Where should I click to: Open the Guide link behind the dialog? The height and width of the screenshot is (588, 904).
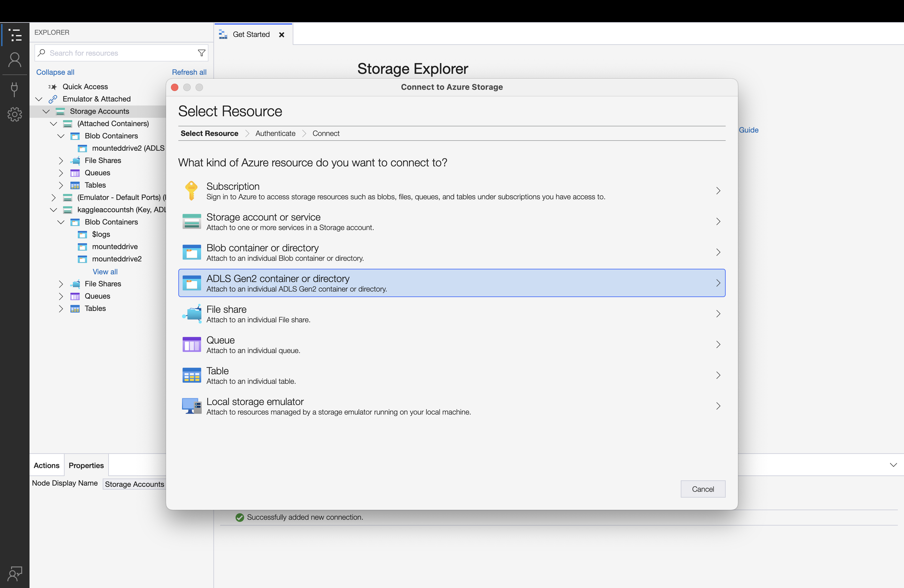click(748, 130)
